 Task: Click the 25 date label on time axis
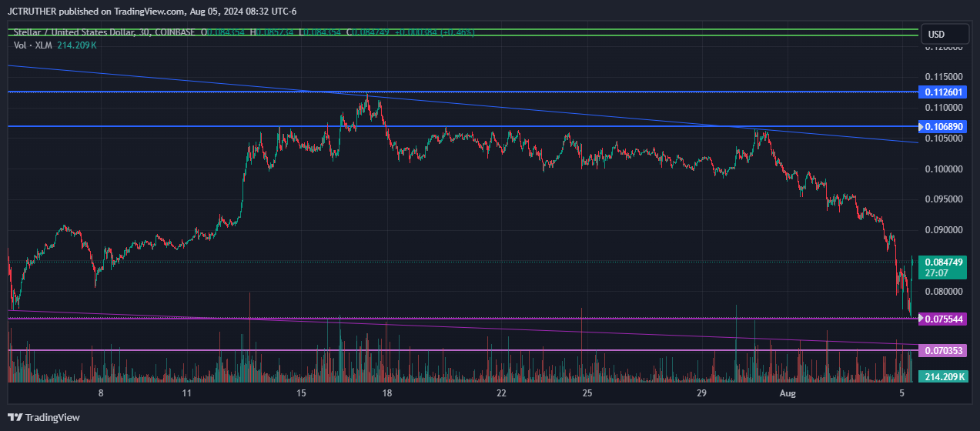(587, 393)
